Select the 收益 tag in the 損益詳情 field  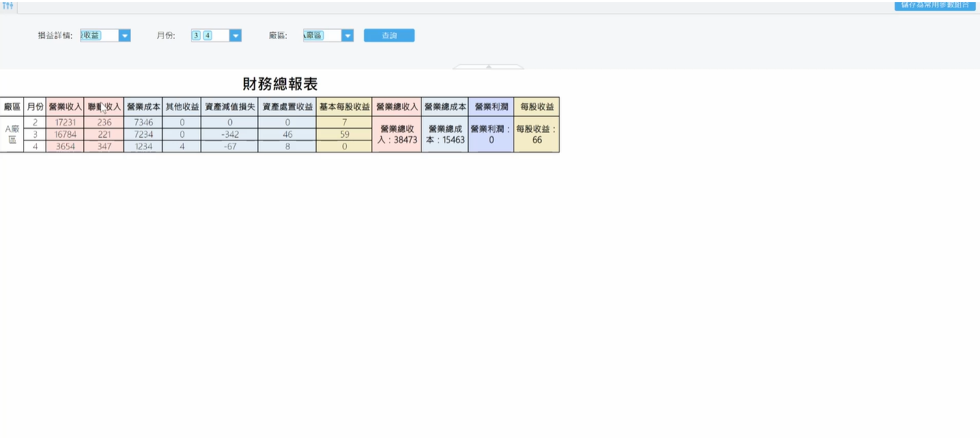(x=90, y=36)
